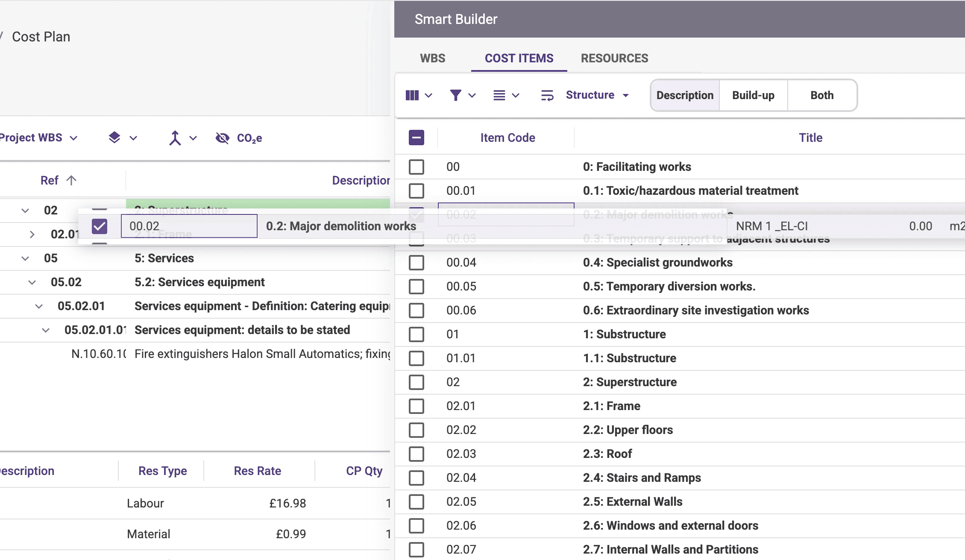Select the Build-up view button
The width and height of the screenshot is (965, 560).
click(x=753, y=95)
